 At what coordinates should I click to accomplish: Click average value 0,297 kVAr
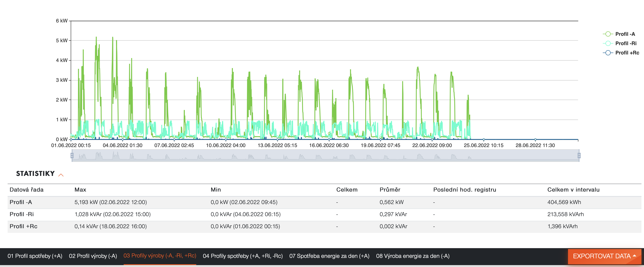tap(393, 214)
